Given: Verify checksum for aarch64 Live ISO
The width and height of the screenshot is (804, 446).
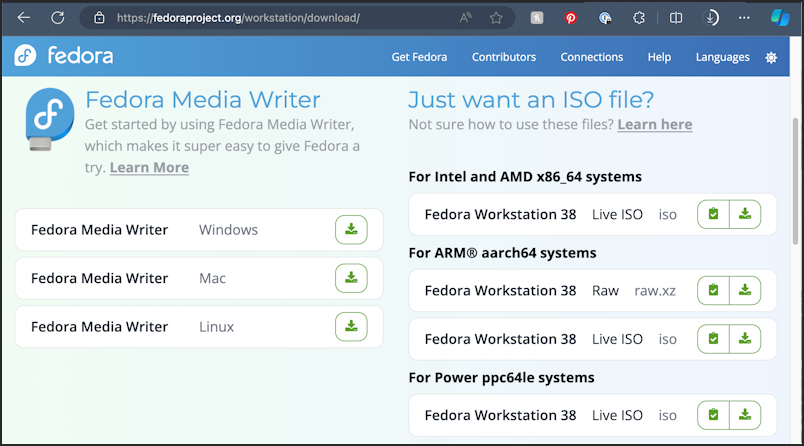Looking at the screenshot, I should pos(713,339).
